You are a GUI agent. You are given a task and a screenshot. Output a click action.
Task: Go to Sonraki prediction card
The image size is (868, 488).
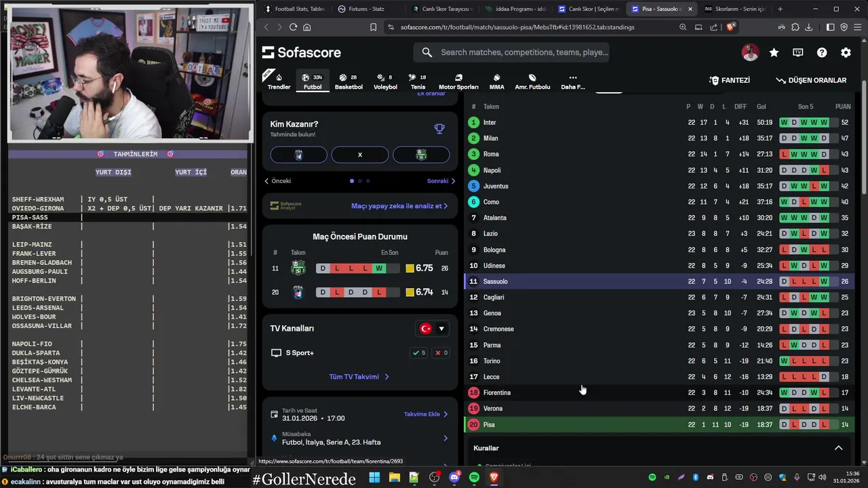pyautogui.click(x=441, y=181)
